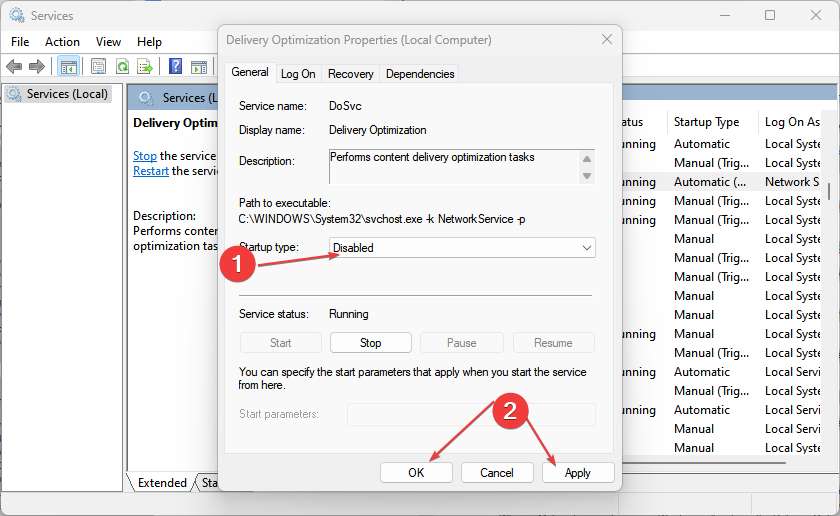Click the Forward arrow in the toolbar
This screenshot has height=516, width=840.
[37, 66]
